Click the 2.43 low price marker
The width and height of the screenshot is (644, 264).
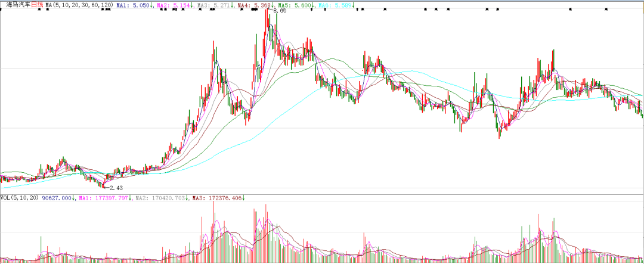(117, 188)
